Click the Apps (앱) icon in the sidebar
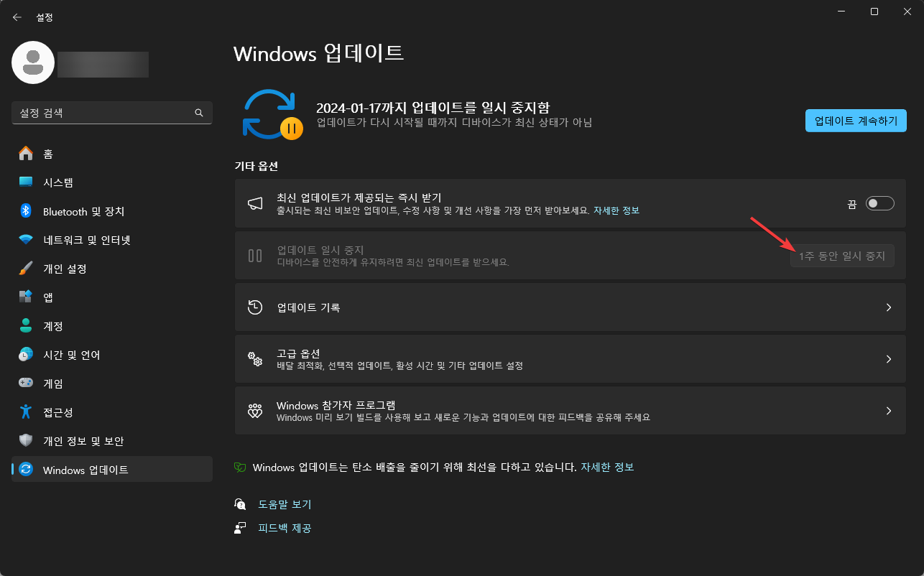The height and width of the screenshot is (576, 924). pos(26,297)
